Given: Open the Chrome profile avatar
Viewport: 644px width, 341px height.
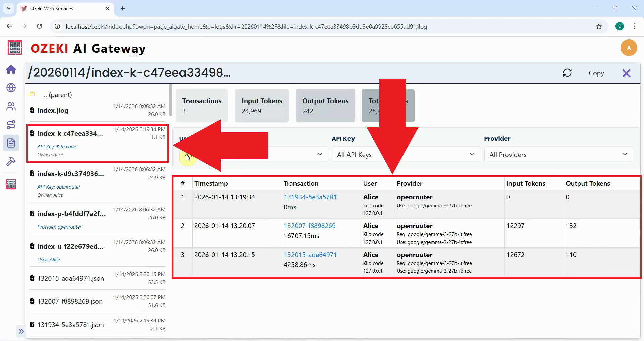Looking at the screenshot, I should pyautogui.click(x=620, y=26).
